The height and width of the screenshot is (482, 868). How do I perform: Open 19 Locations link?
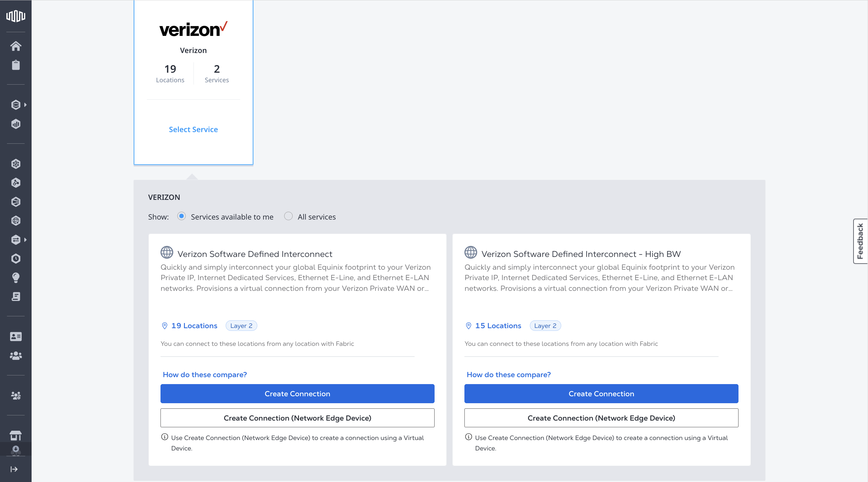194,326
